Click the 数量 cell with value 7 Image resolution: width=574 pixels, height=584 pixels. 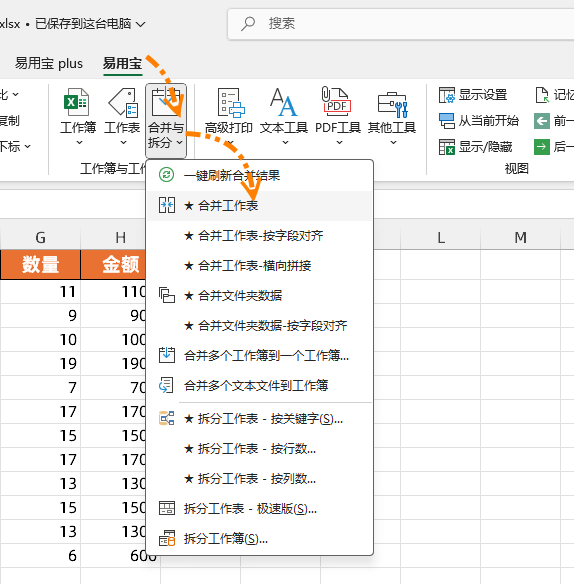(40, 387)
